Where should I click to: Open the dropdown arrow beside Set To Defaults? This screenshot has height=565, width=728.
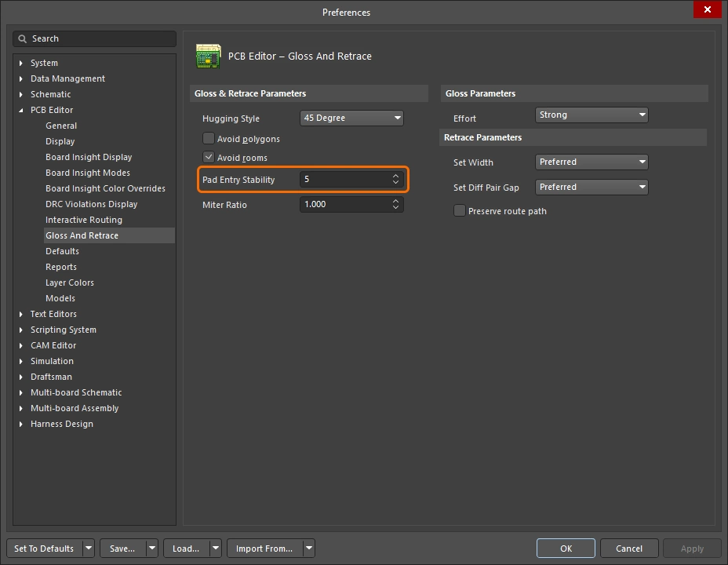pos(89,548)
